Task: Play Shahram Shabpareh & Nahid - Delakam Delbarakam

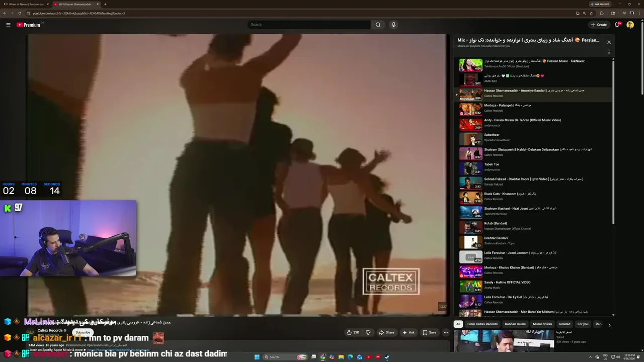Action: point(533,153)
